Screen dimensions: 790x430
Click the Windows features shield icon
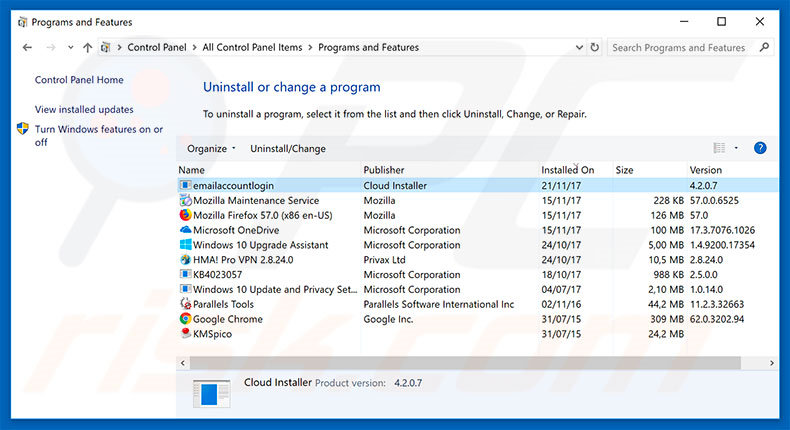pyautogui.click(x=23, y=129)
